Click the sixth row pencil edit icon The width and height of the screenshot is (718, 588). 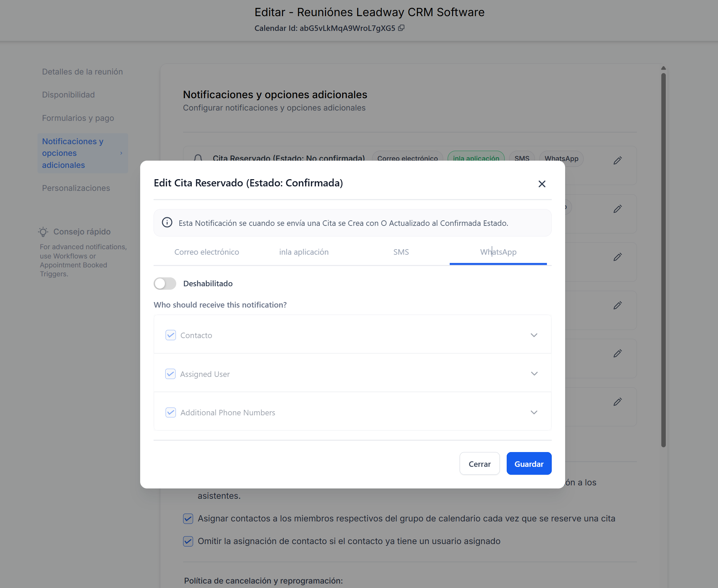617,402
